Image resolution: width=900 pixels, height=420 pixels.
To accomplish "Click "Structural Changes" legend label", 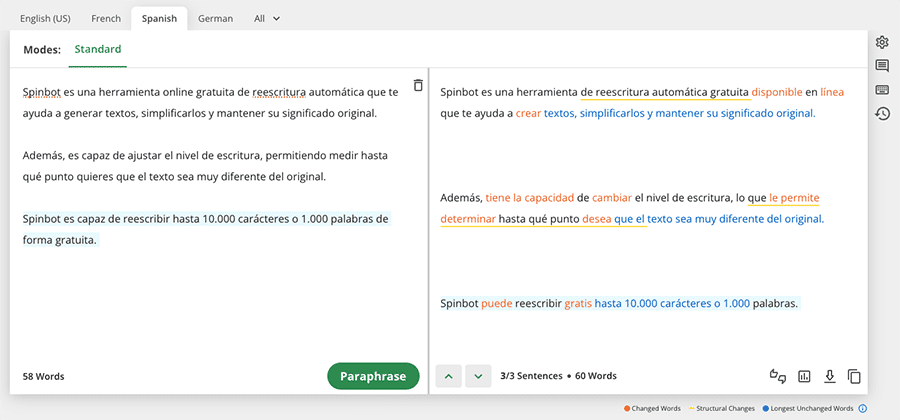I will coord(727,409).
